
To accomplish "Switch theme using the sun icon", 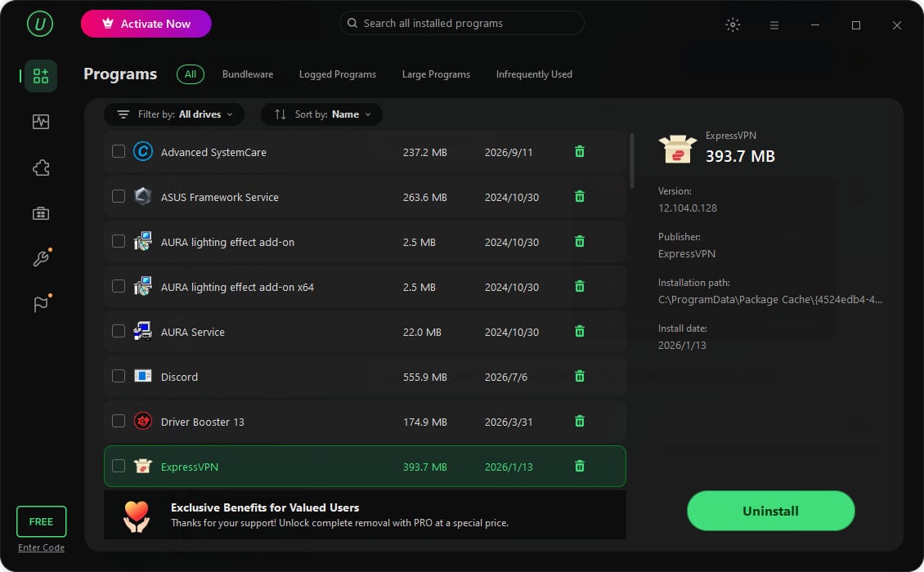I will pos(733,25).
